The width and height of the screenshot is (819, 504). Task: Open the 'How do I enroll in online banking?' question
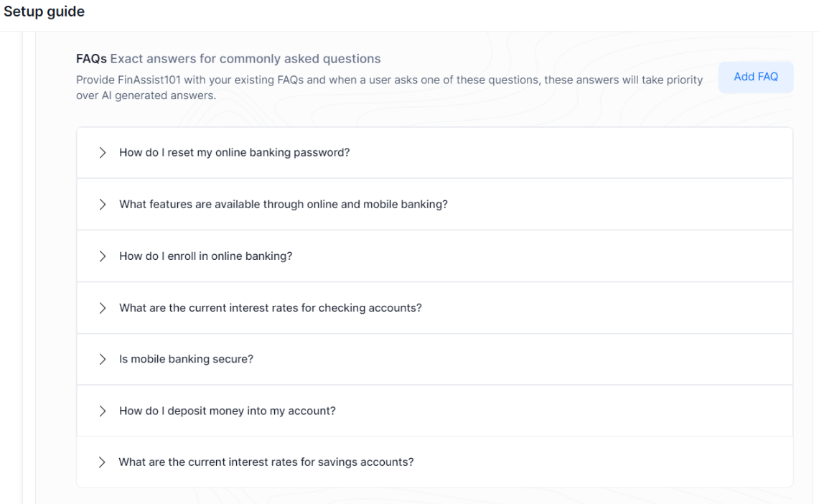(205, 256)
